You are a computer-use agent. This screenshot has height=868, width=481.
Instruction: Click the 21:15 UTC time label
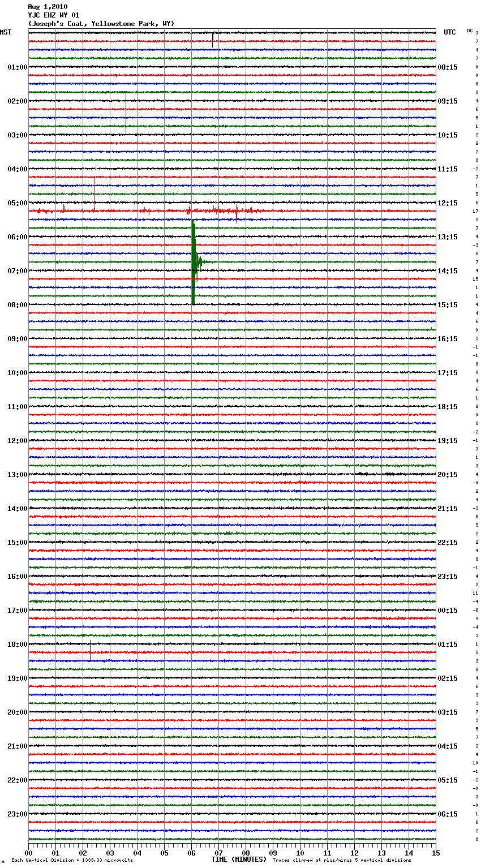448,509
